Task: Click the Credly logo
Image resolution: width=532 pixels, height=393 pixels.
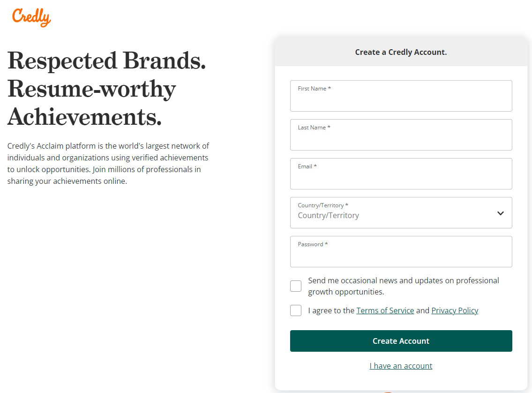Action: [31, 17]
